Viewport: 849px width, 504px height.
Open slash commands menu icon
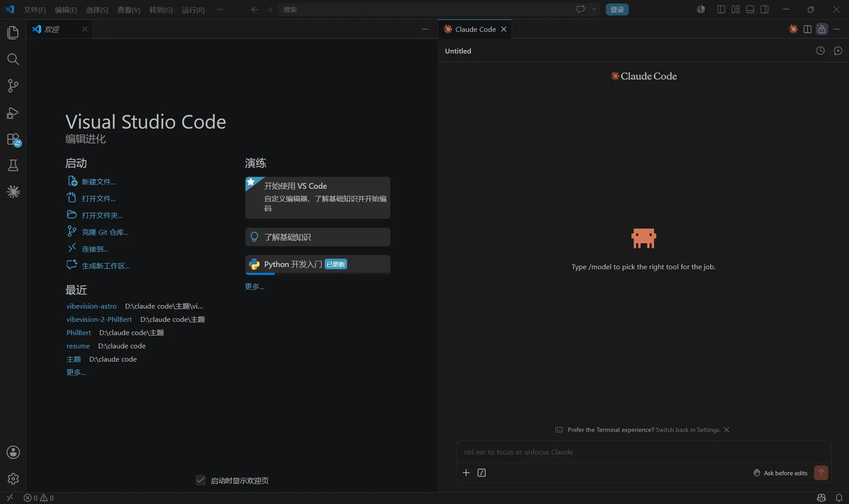click(482, 473)
